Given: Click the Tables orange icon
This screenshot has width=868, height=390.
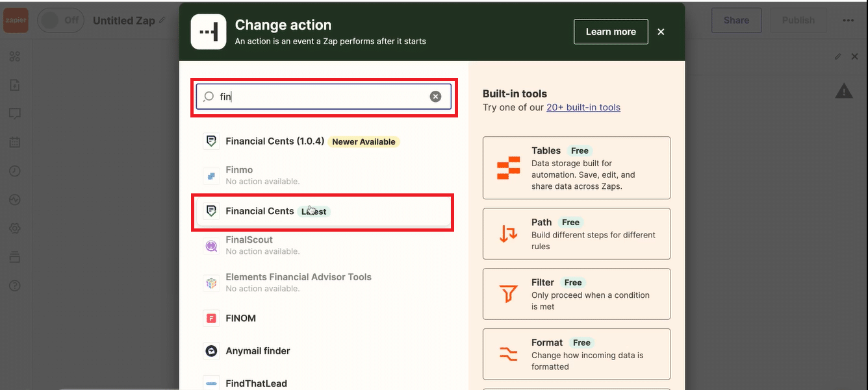Looking at the screenshot, I should point(508,168).
